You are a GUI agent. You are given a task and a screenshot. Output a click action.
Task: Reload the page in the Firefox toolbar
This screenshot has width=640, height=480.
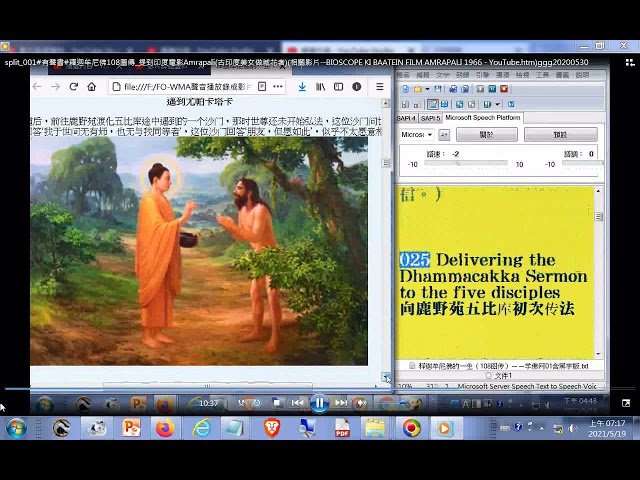73,87
